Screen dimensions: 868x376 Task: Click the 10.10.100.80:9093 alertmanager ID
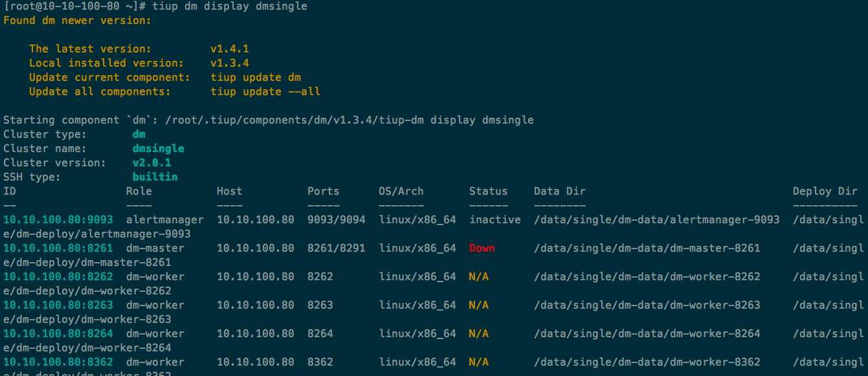[58, 219]
